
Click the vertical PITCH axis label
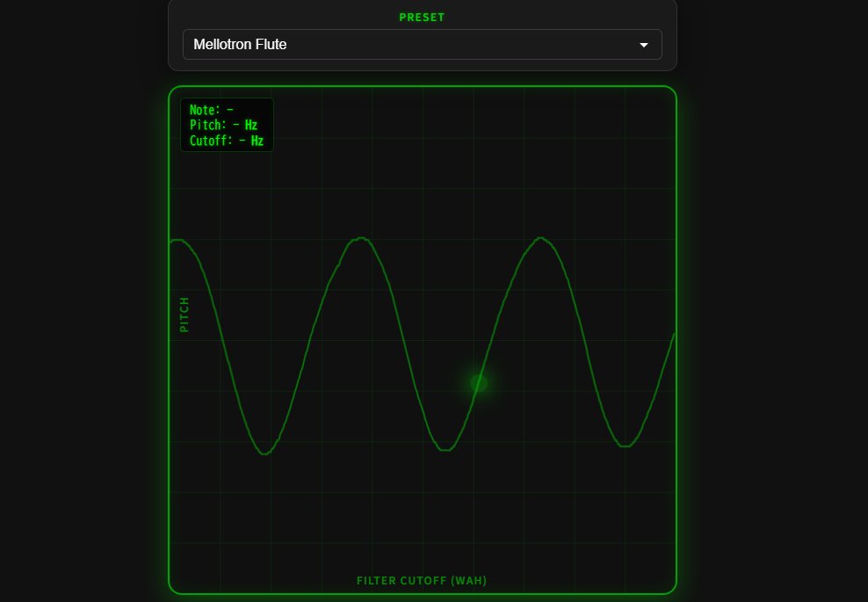(184, 315)
